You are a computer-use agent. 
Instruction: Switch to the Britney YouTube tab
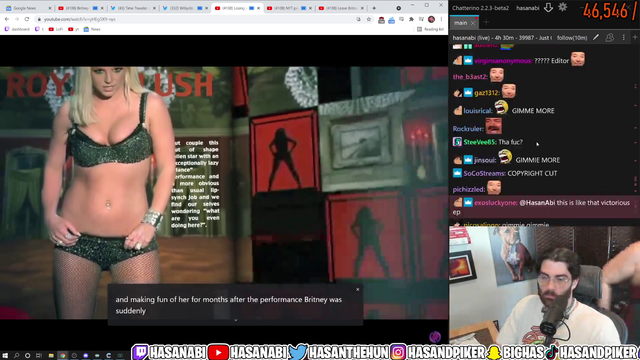point(80,8)
